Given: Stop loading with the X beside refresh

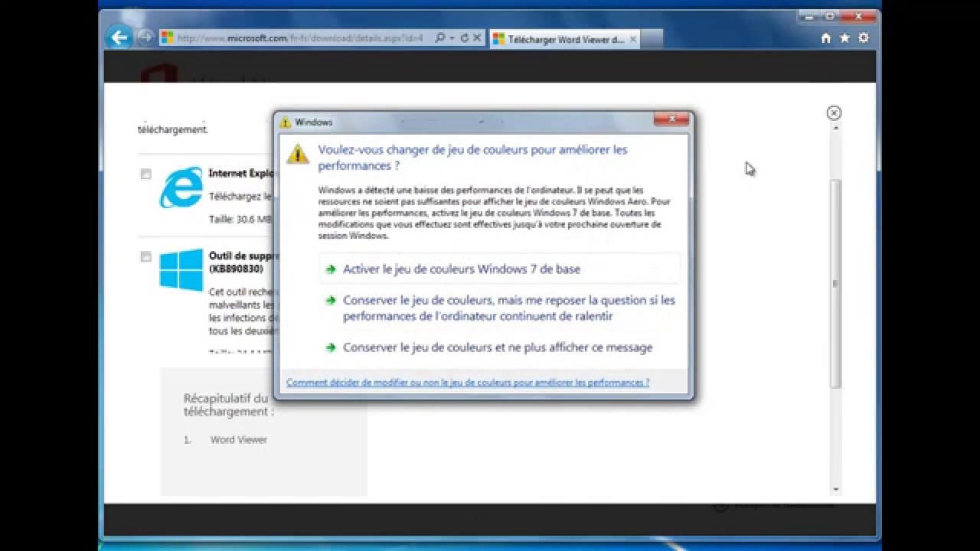Looking at the screenshot, I should tap(477, 37).
